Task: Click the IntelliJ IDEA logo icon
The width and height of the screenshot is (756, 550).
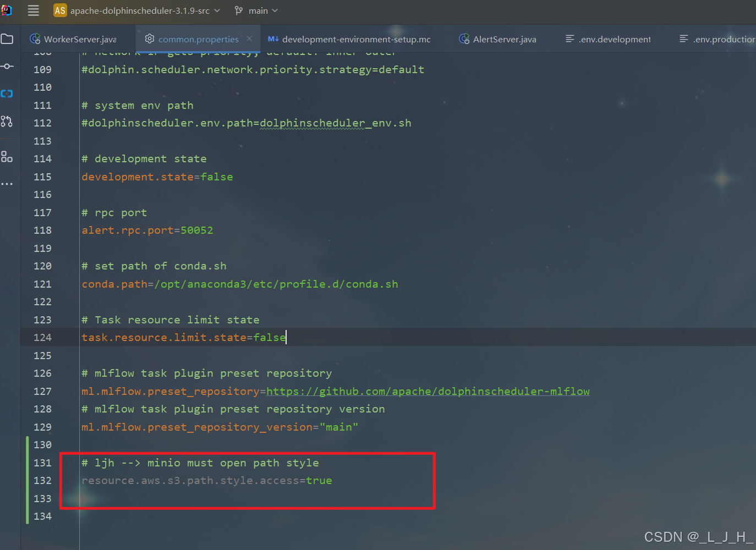Action: coord(6,10)
